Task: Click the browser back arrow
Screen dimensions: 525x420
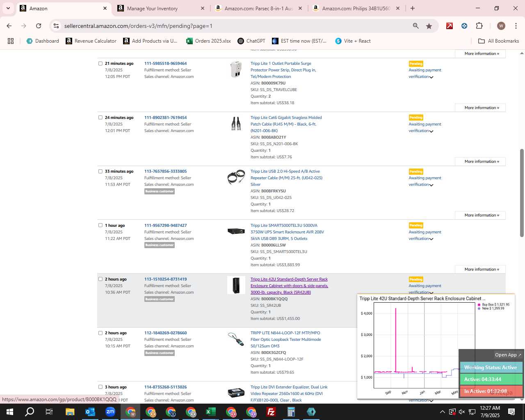Action: coord(9,26)
